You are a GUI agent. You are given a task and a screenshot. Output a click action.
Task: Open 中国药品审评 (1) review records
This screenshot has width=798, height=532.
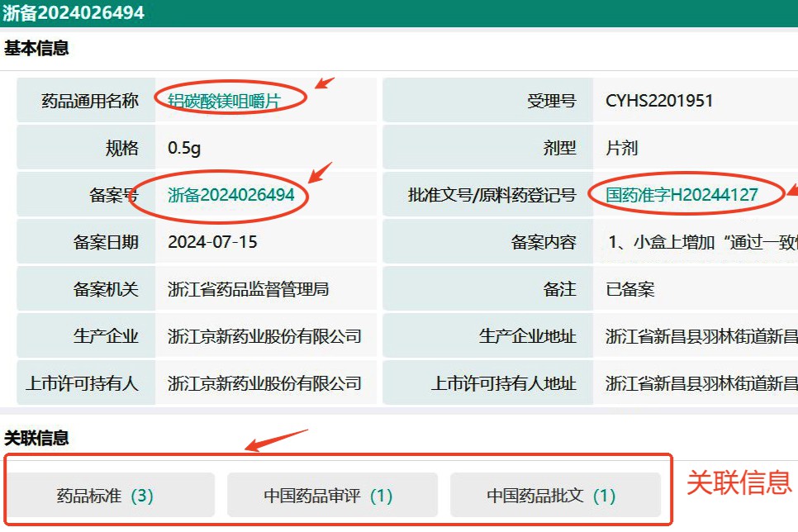click(x=331, y=496)
